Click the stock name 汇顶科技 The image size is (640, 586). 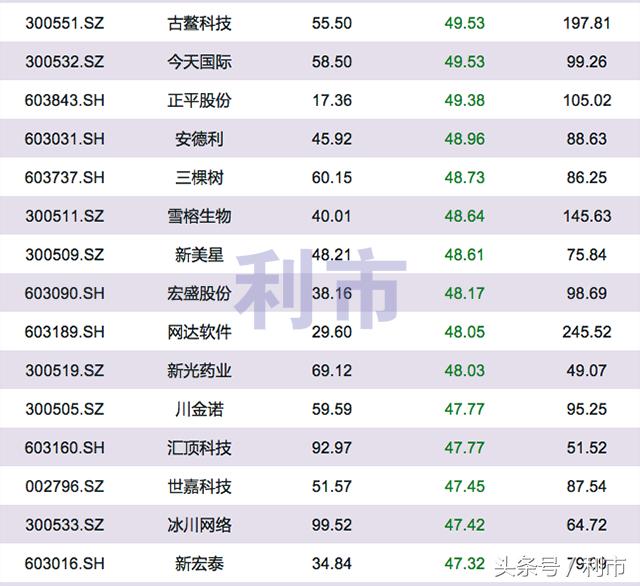(199, 448)
